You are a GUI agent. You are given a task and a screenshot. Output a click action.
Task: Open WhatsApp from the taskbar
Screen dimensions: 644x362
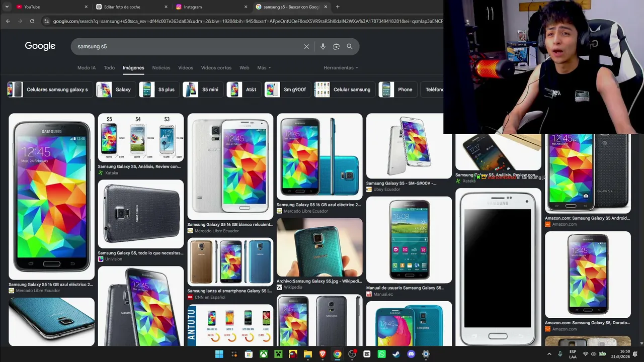coord(381,354)
